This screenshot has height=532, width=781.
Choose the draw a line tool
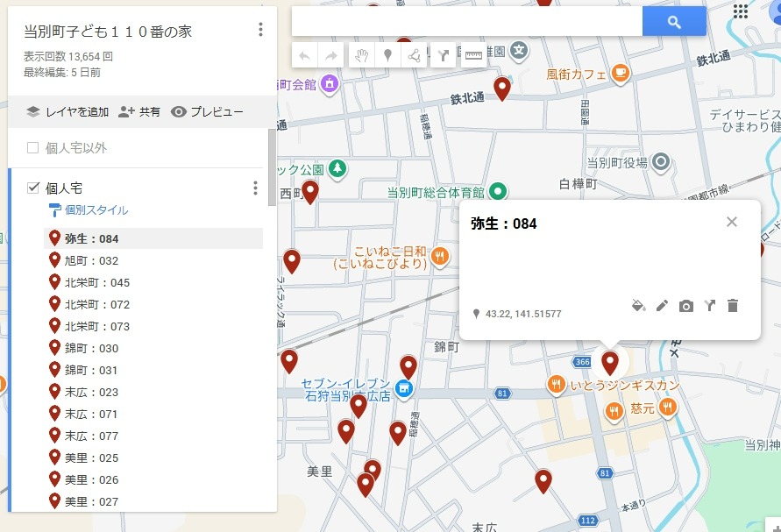pos(414,54)
